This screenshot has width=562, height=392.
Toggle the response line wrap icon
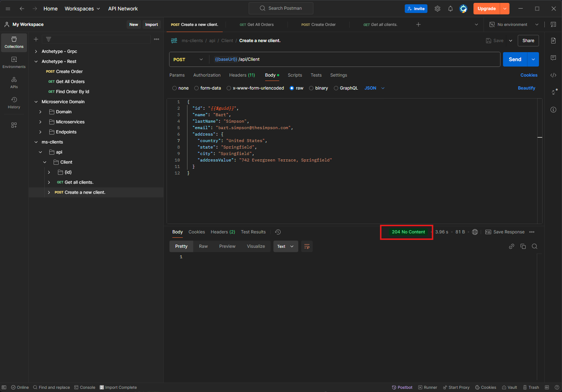(307, 246)
